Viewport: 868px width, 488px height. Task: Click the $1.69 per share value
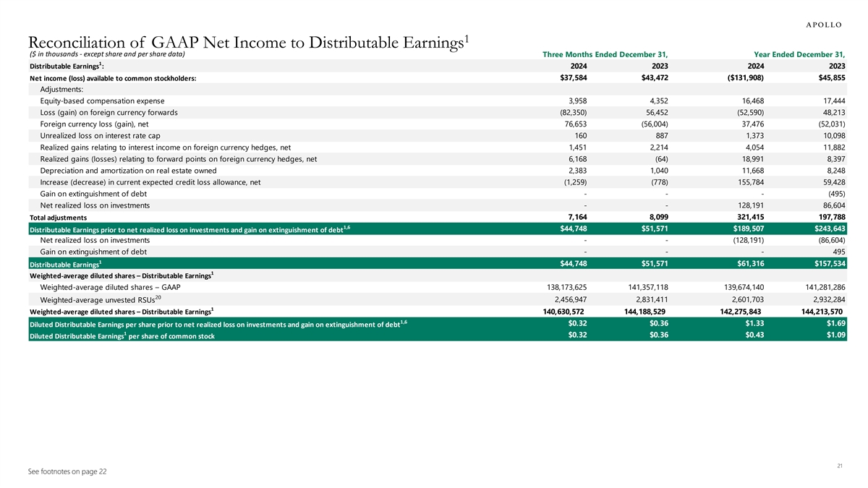tap(835, 323)
